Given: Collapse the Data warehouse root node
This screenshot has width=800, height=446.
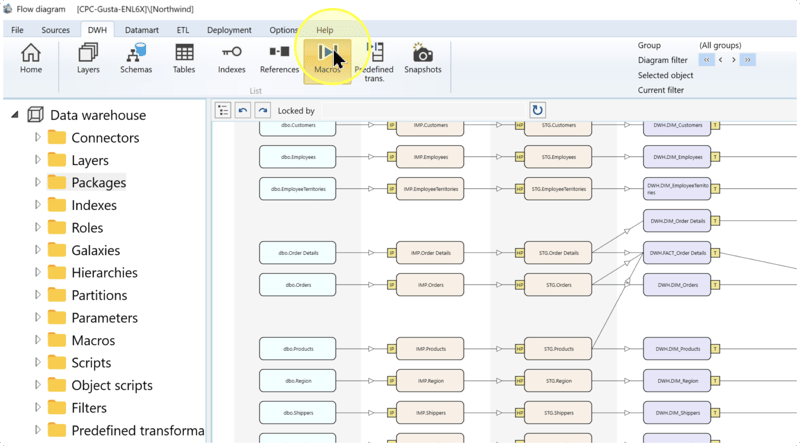Looking at the screenshot, I should coord(15,115).
